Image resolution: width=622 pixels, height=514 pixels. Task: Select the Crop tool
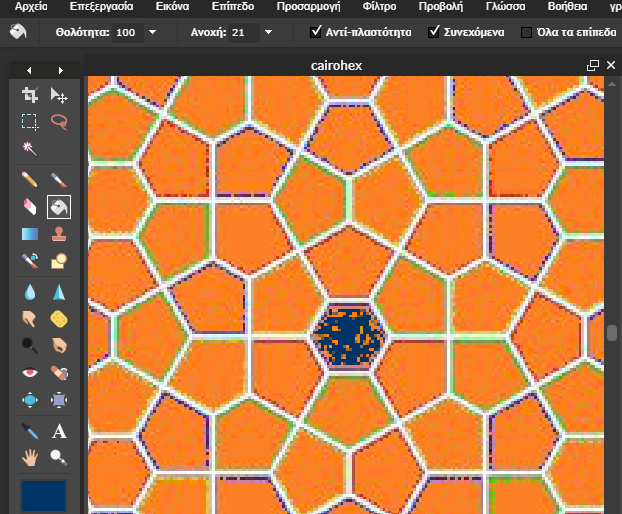pyautogui.click(x=30, y=95)
